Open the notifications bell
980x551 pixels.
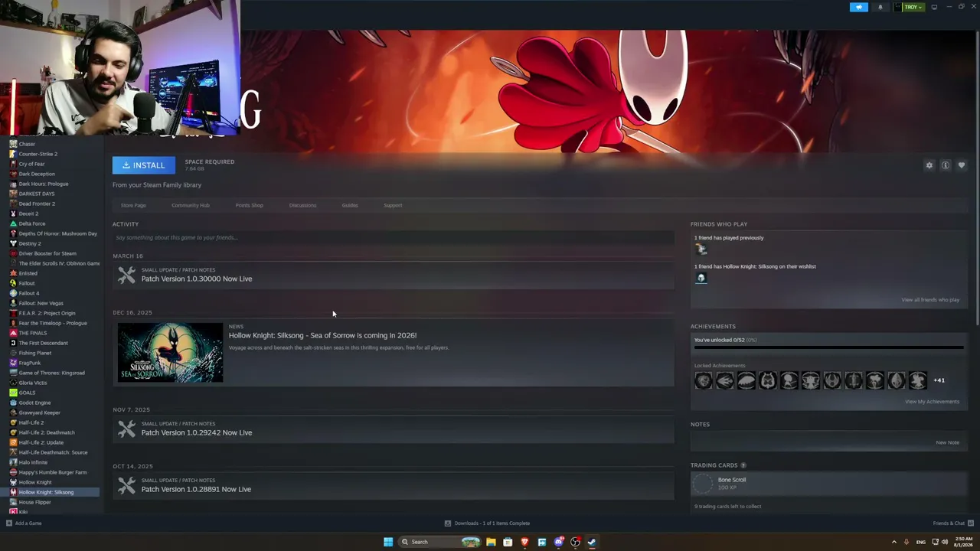(x=880, y=7)
